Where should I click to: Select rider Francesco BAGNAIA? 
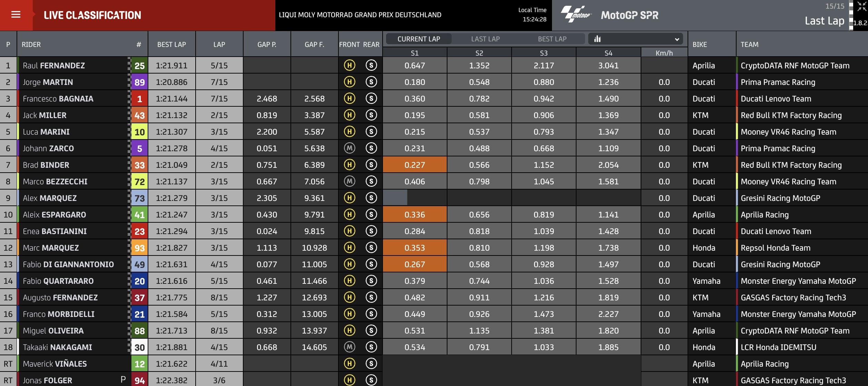(58, 99)
